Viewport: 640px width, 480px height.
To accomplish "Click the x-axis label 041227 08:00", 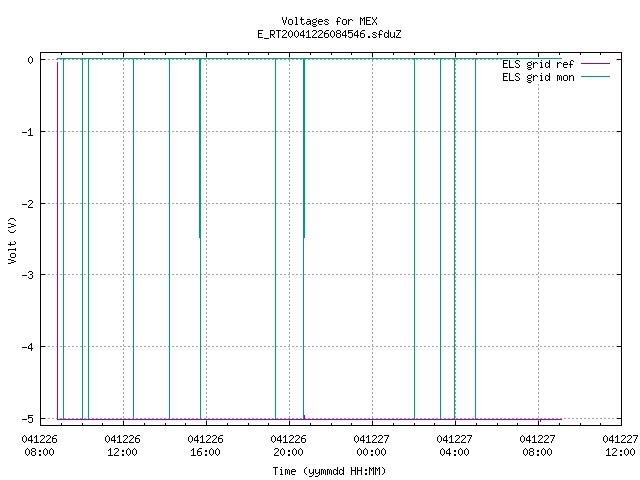I will coord(537,446).
